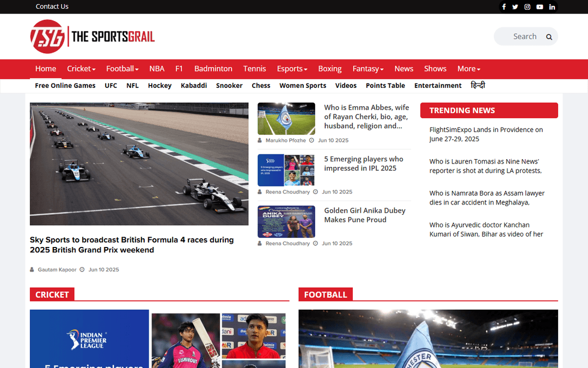The image size is (588, 368).
Task: Read Sky Sports British Formula 4 headline
Action: tap(132, 245)
